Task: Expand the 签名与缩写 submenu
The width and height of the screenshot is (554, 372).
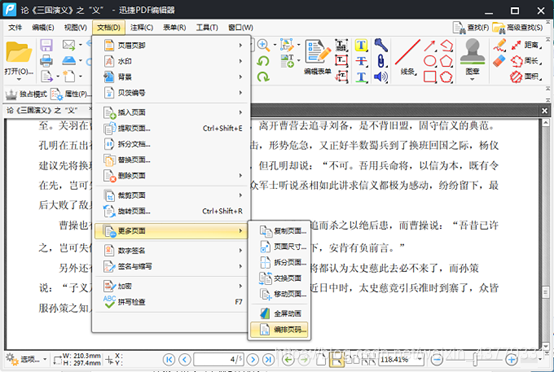Action: 171,266
